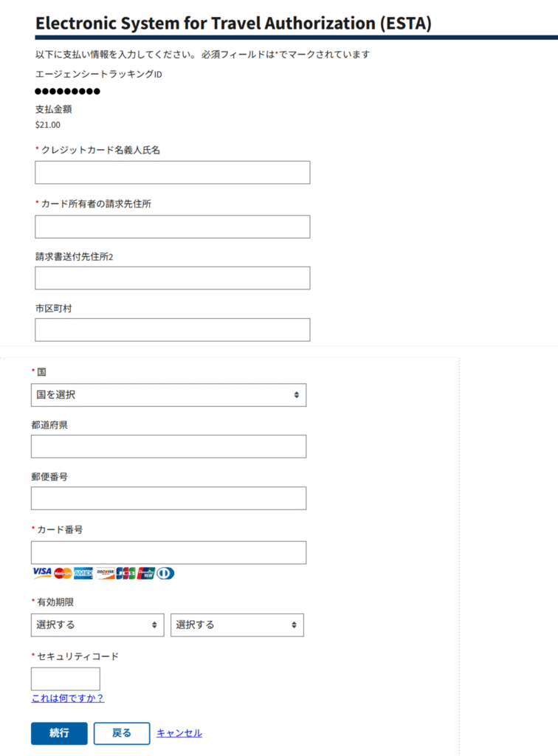Open the これは何ですか？ help link

coord(68,698)
